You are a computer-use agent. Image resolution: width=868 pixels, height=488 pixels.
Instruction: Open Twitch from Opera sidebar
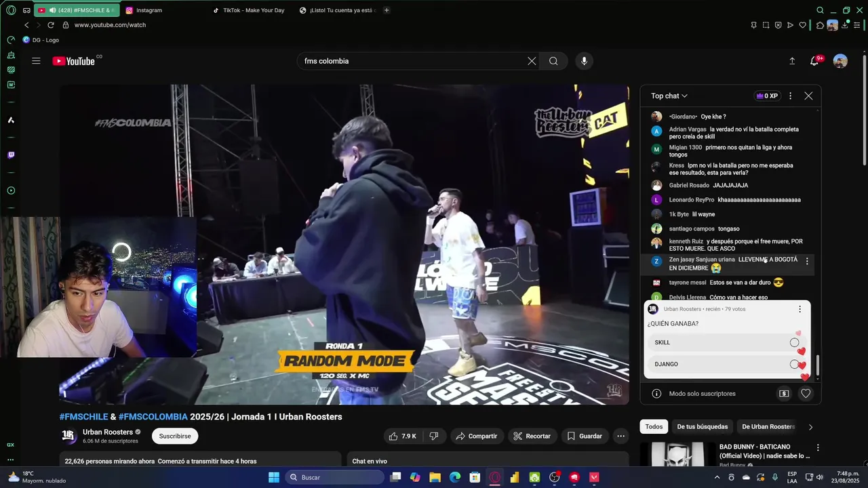click(11, 155)
